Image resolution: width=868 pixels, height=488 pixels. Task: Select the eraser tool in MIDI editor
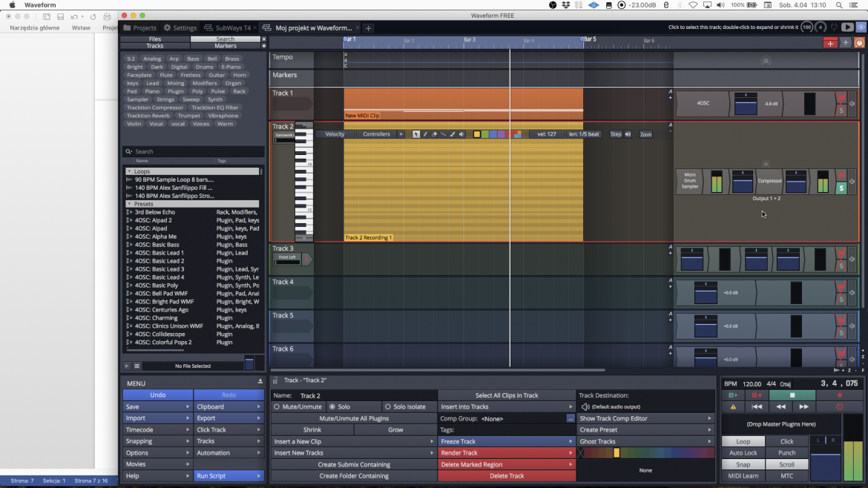click(x=434, y=134)
